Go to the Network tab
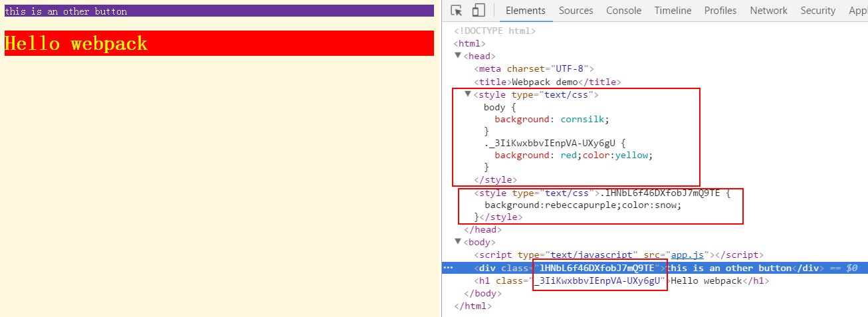Image resolution: width=868 pixels, height=317 pixels. pyautogui.click(x=768, y=11)
